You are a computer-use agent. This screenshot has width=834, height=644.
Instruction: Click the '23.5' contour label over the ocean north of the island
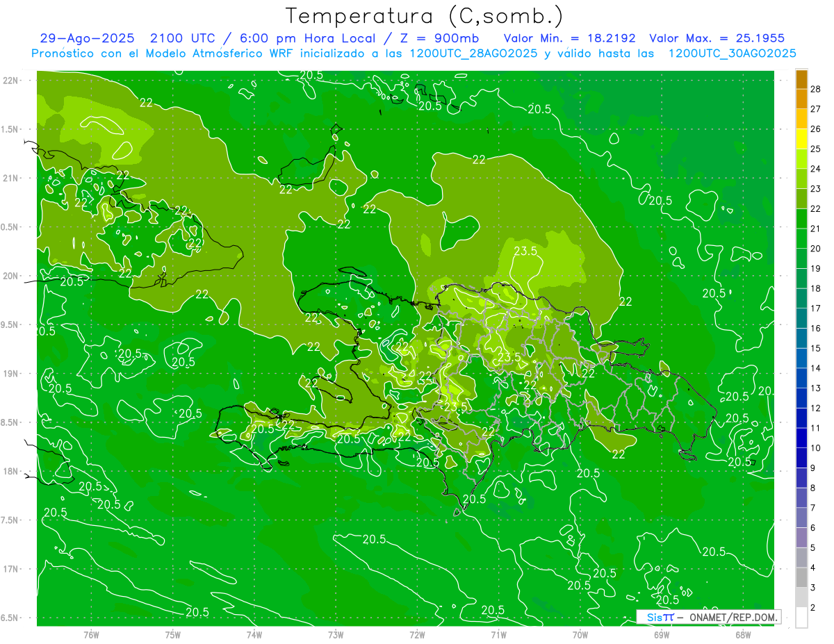pyautogui.click(x=525, y=251)
